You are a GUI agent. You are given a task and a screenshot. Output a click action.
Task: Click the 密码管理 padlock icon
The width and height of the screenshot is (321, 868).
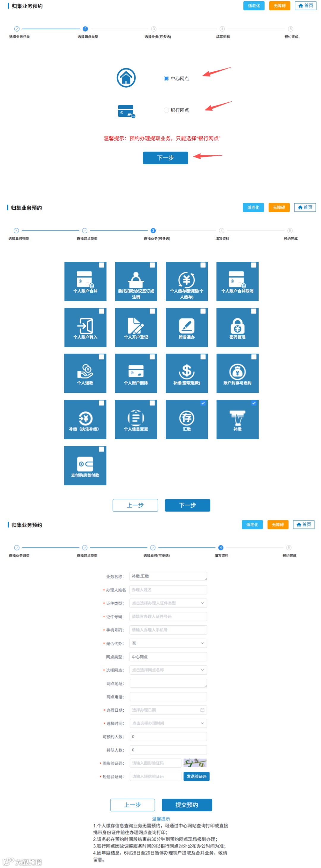pyautogui.click(x=237, y=326)
